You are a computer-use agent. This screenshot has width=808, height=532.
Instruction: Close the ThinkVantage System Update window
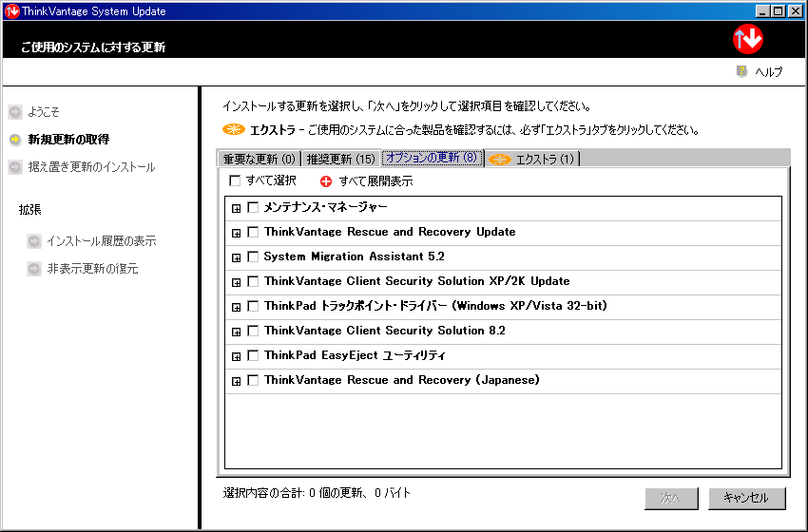[796, 10]
